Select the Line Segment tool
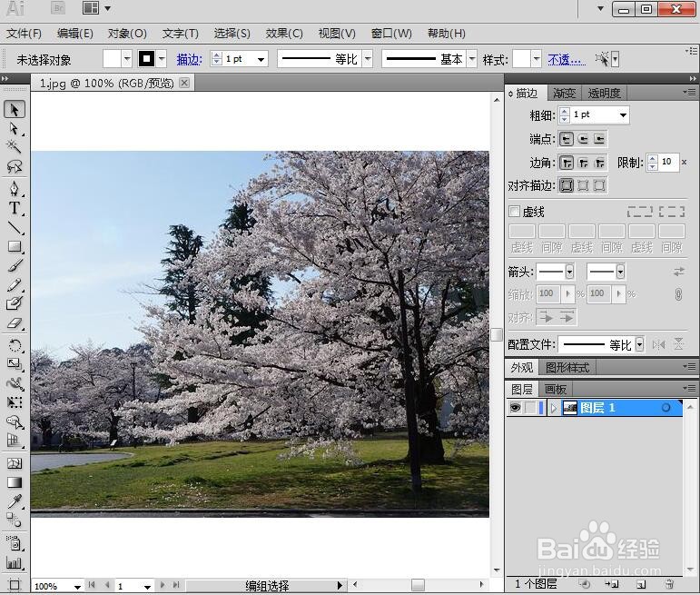The image size is (700, 595). (x=15, y=228)
